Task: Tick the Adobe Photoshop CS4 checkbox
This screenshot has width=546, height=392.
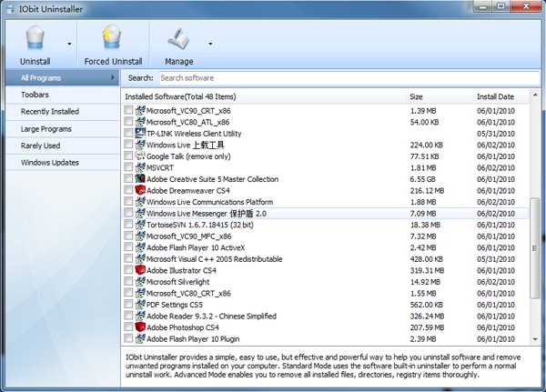Action: pos(128,327)
